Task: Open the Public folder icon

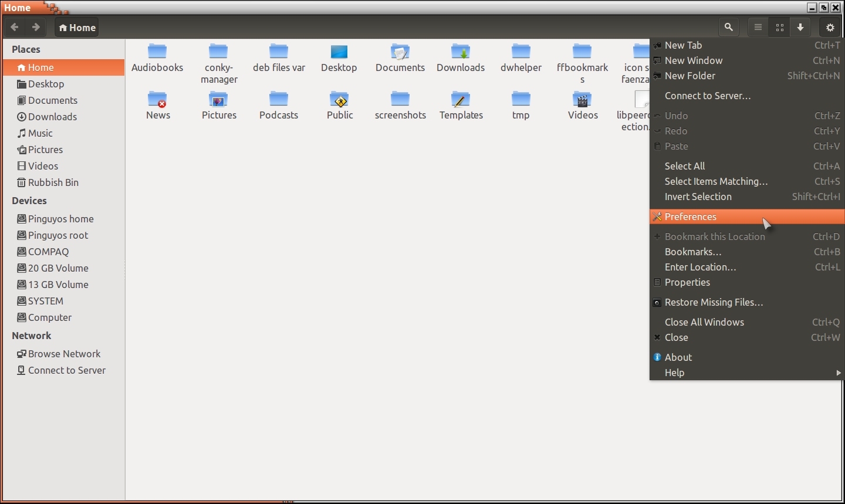Action: (340, 99)
